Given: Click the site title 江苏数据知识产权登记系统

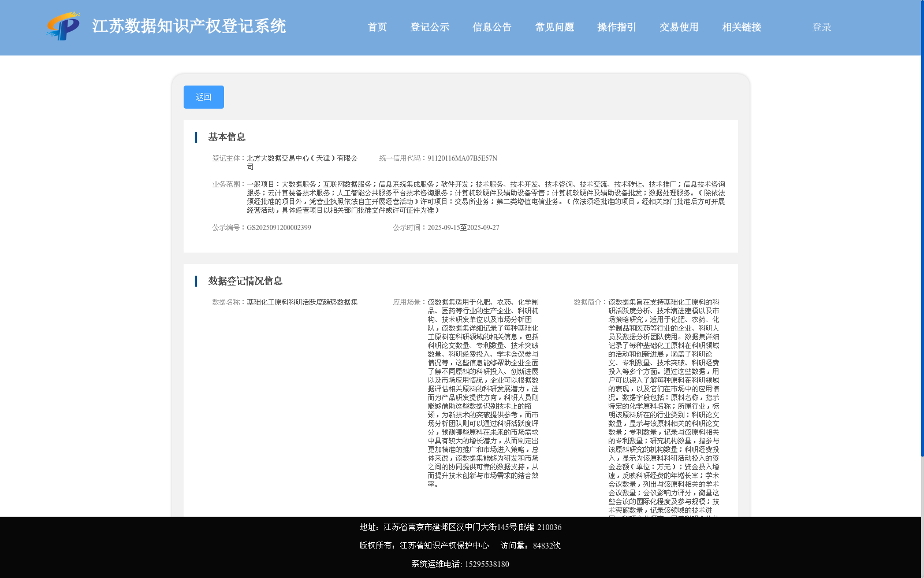Looking at the screenshot, I should [189, 26].
